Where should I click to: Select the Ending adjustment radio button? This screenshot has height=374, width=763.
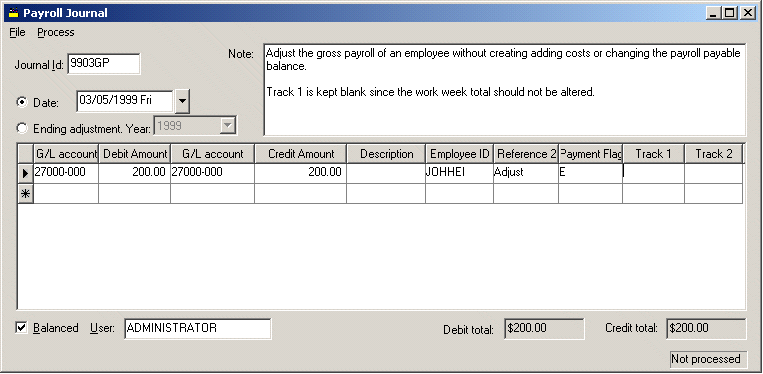click(22, 128)
